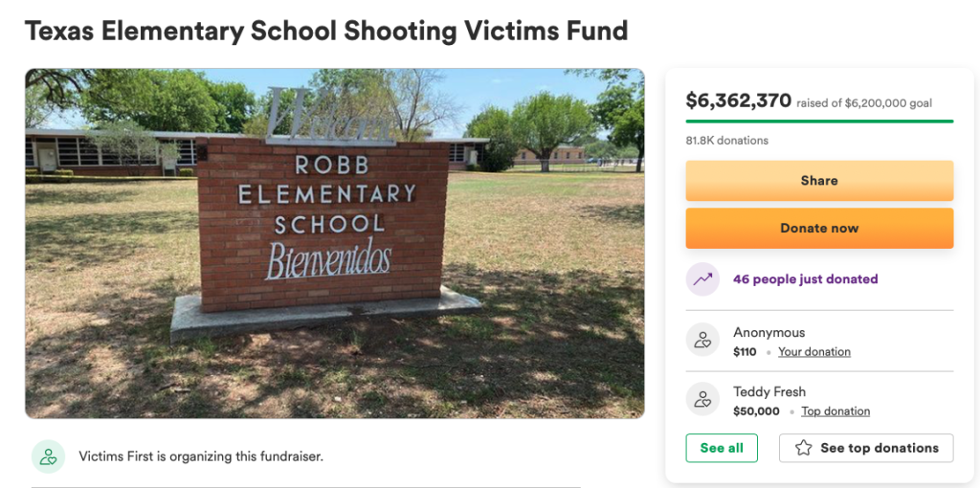Click the $6,362,370 raised amount
The width and height of the screenshot is (980, 488).
[x=738, y=100]
